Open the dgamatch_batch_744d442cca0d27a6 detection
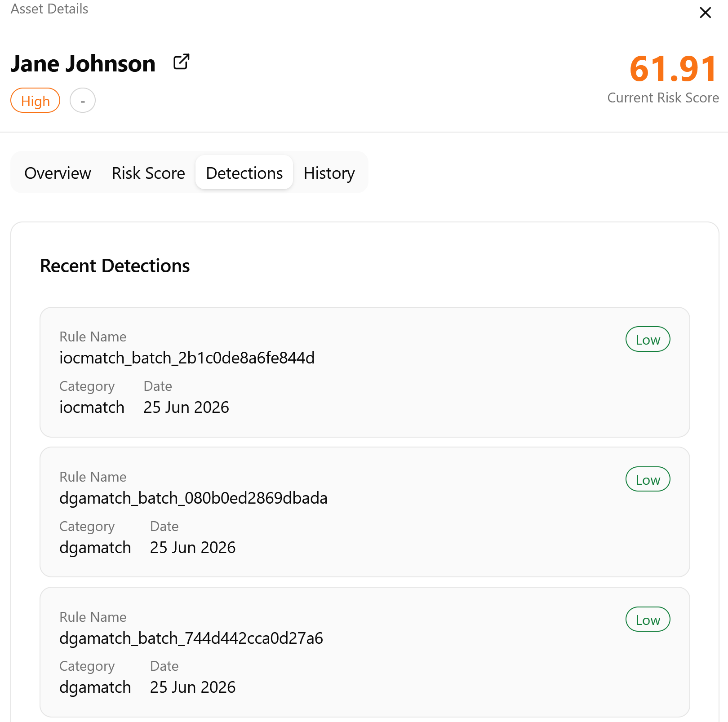 tap(365, 652)
